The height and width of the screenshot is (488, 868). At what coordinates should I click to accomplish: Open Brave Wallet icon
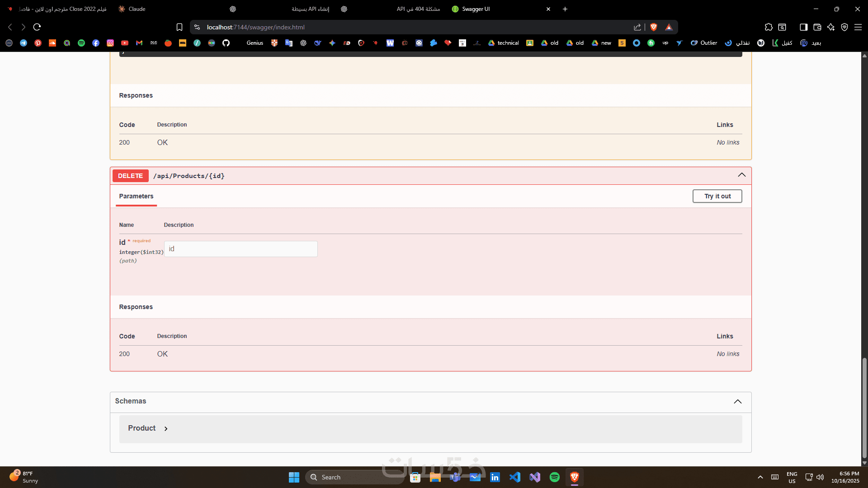[x=817, y=27]
